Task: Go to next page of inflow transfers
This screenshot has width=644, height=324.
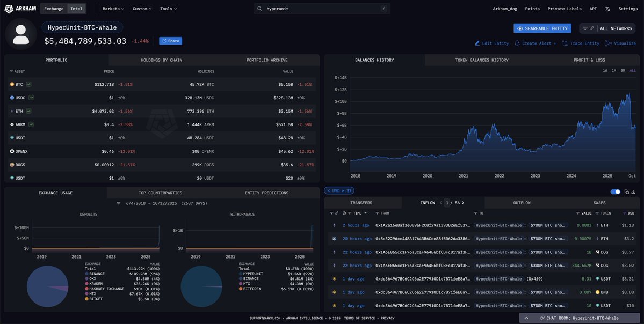Action: 462,203
